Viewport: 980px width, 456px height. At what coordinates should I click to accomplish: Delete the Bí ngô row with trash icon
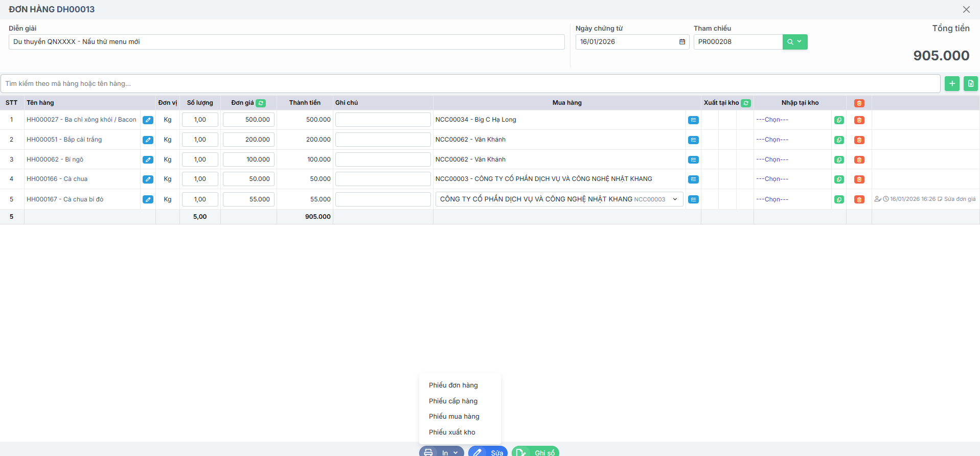coord(859,159)
